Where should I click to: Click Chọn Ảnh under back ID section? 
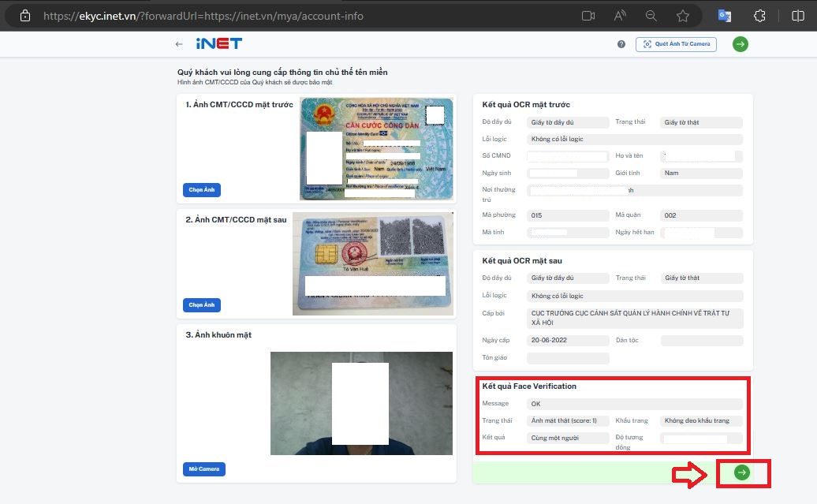coord(203,304)
